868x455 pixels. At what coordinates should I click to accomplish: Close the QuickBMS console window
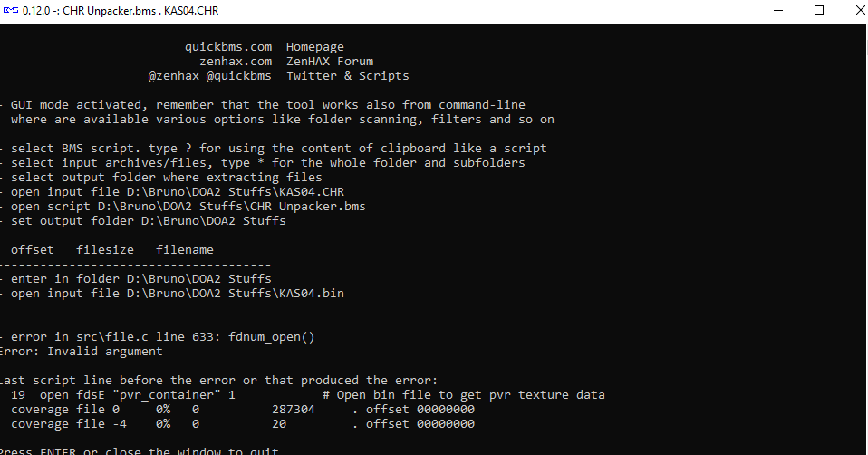click(860, 11)
